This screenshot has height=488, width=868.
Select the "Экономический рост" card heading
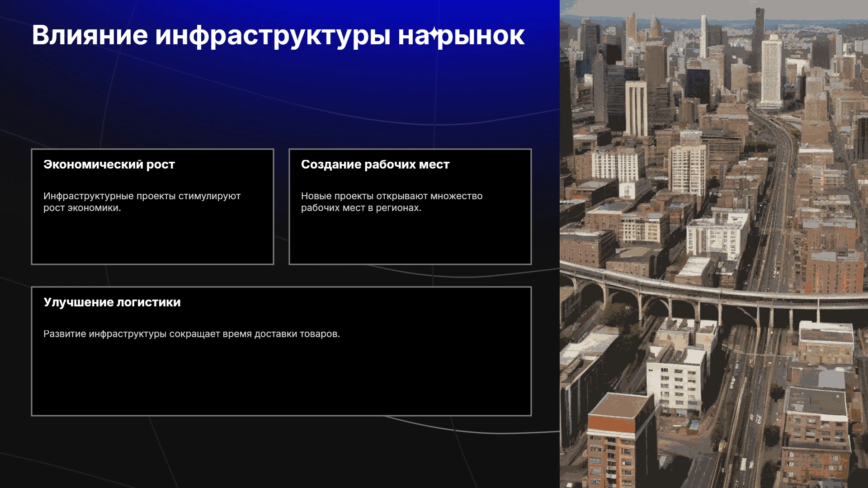pos(109,164)
